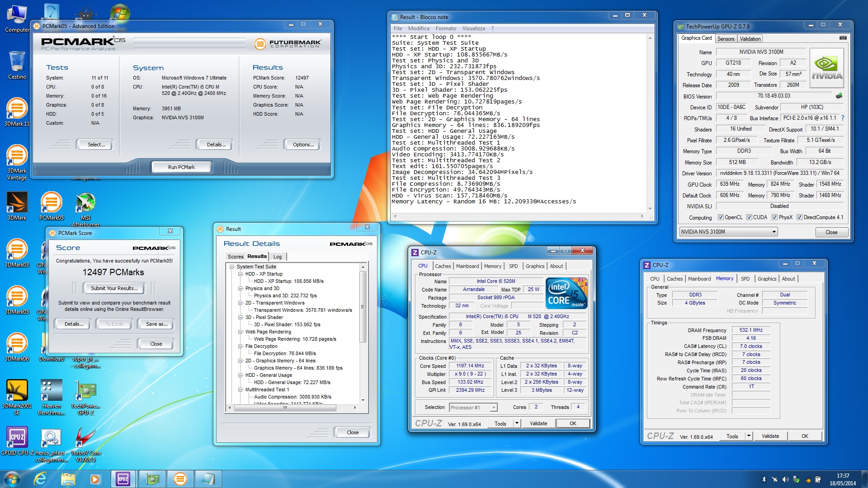This screenshot has height=488, width=868.
Task: Click the Select... button under Tests
Action: 96,145
